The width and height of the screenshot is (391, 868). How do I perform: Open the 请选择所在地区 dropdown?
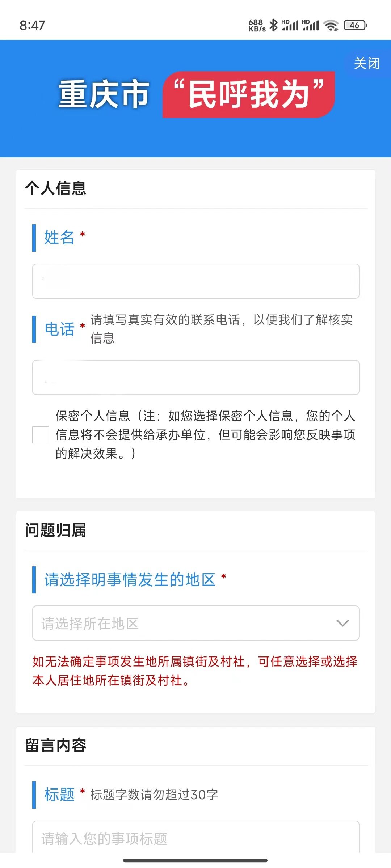(x=195, y=623)
